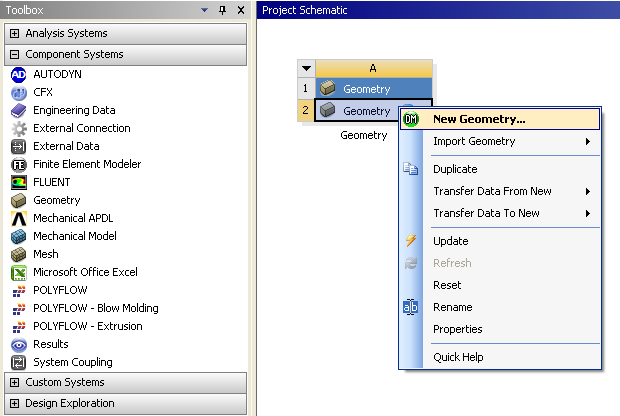
Task: Click the FLUENT icon
Action: (19, 182)
